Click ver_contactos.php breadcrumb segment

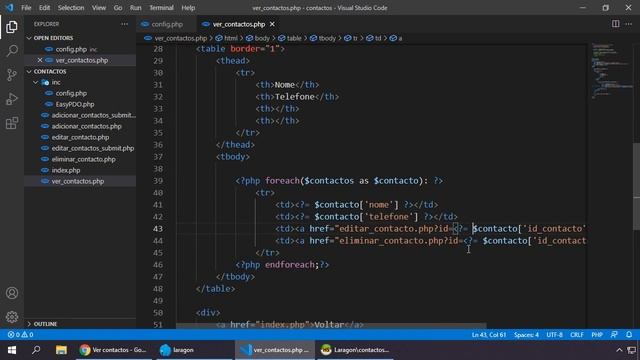180,38
